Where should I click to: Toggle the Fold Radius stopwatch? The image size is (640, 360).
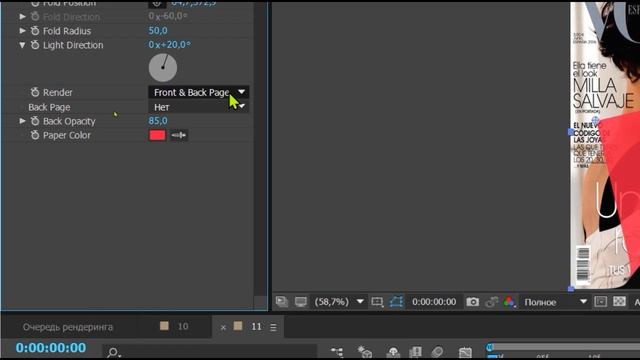coord(35,31)
